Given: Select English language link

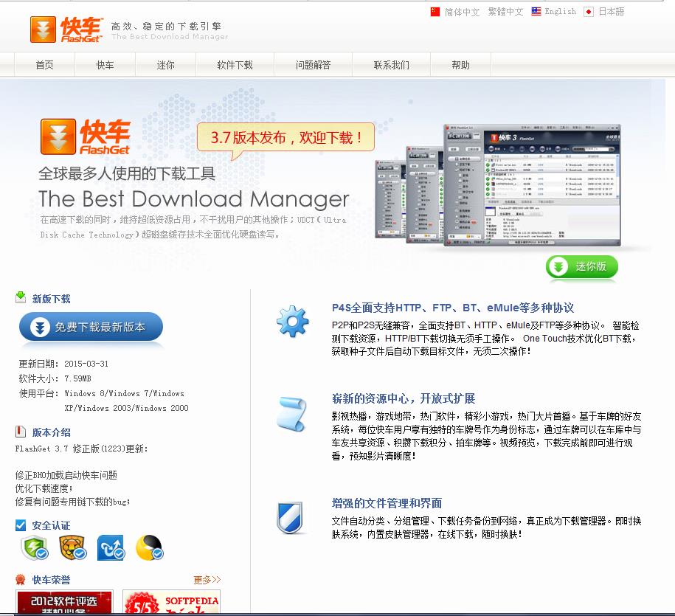Looking at the screenshot, I should [560, 12].
